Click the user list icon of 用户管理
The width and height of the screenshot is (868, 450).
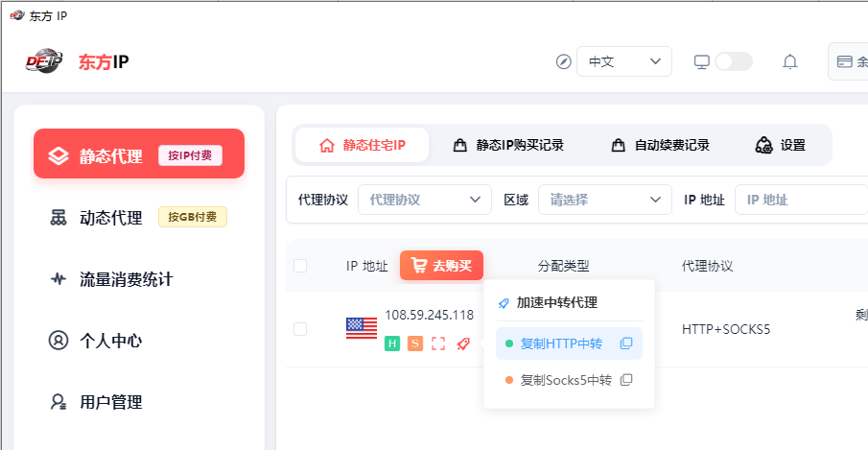[x=59, y=402]
